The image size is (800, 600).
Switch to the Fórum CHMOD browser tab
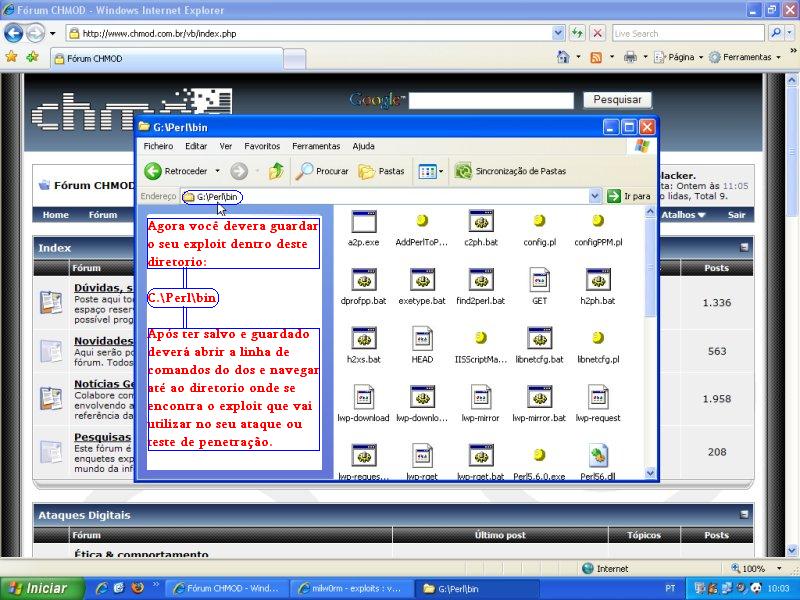(x=166, y=59)
